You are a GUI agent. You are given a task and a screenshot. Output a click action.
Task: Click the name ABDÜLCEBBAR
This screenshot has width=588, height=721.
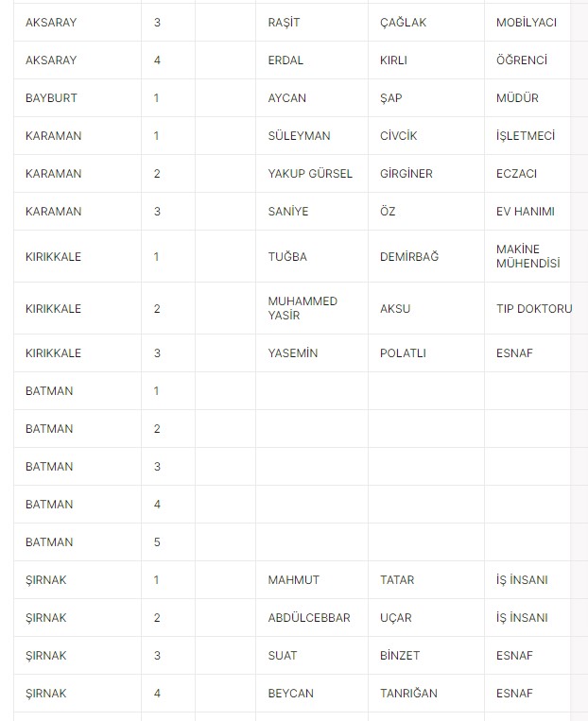click(x=309, y=618)
